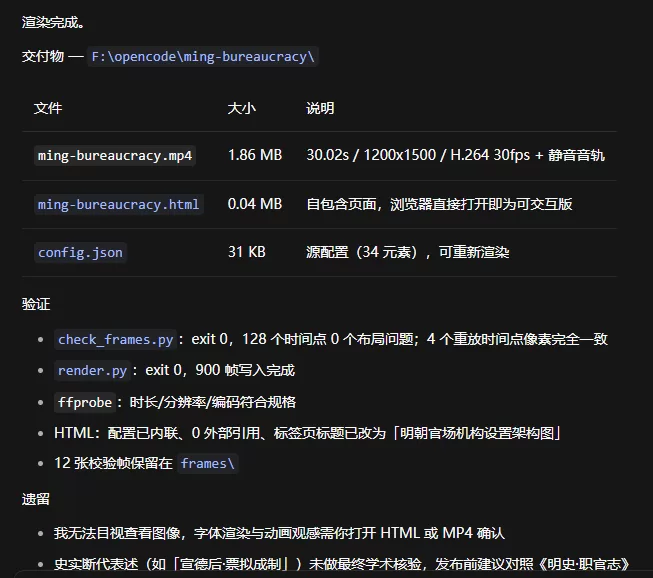Click the 128 个时间点 0 个布局问题 text
Image resolution: width=653 pixels, height=578 pixels.
[x=330, y=339]
